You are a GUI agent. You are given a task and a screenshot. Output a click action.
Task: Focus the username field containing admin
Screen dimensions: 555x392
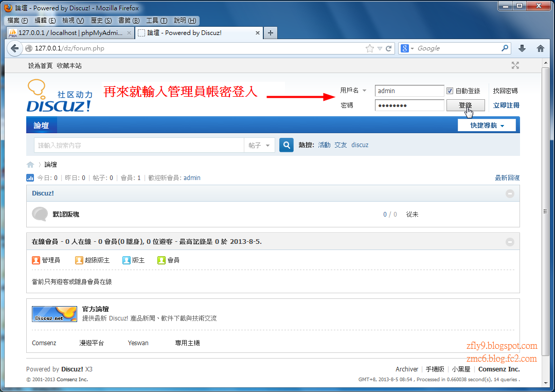[x=409, y=91]
